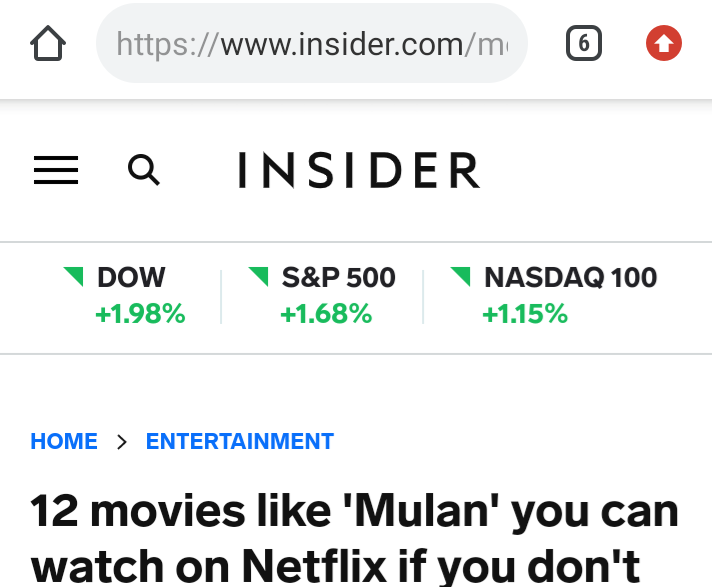Open the tab switcher showing 6 tabs
Viewport: 712px width, 587px height.
coord(584,44)
